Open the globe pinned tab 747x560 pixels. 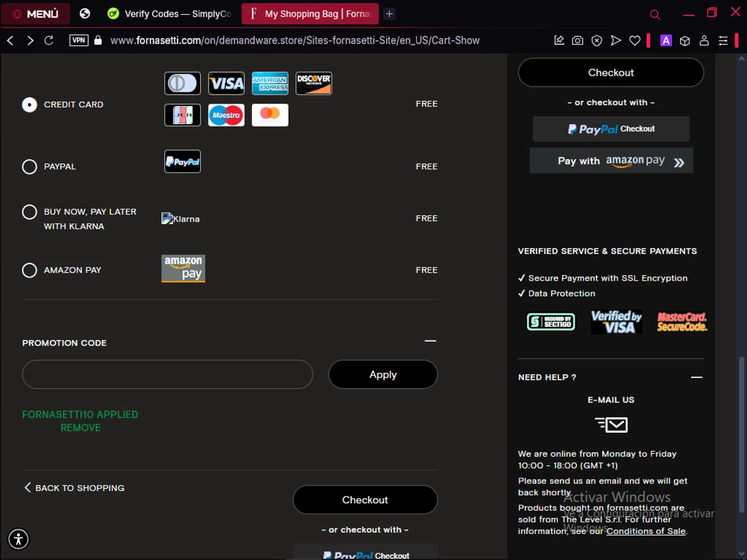tap(85, 13)
